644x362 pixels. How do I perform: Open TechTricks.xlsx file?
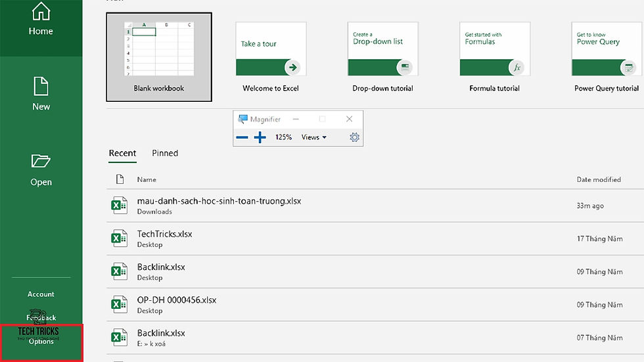pyautogui.click(x=375, y=239)
